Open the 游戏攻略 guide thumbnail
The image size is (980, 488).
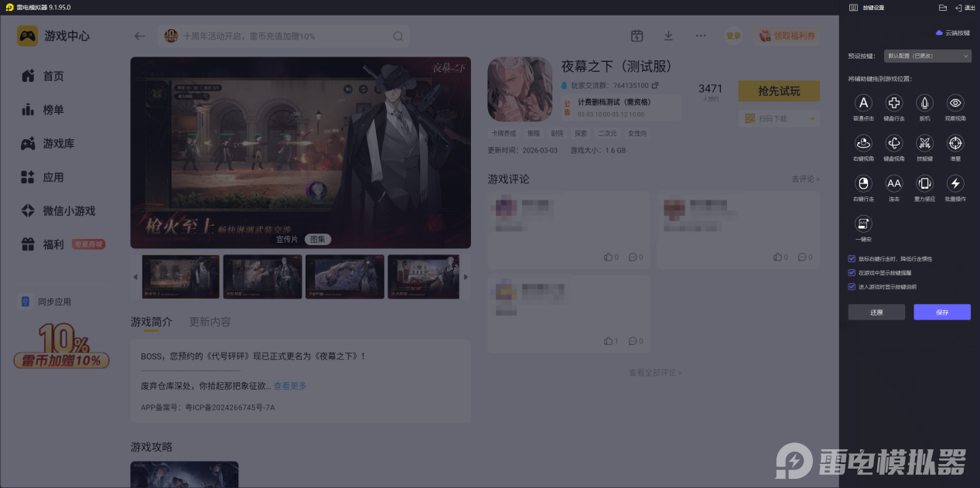coord(184,474)
